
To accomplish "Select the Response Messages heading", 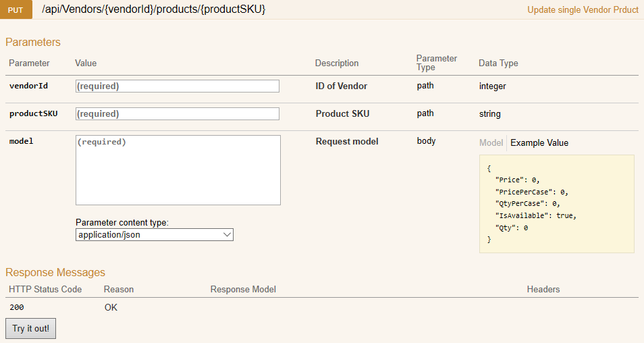I will click(x=55, y=272).
